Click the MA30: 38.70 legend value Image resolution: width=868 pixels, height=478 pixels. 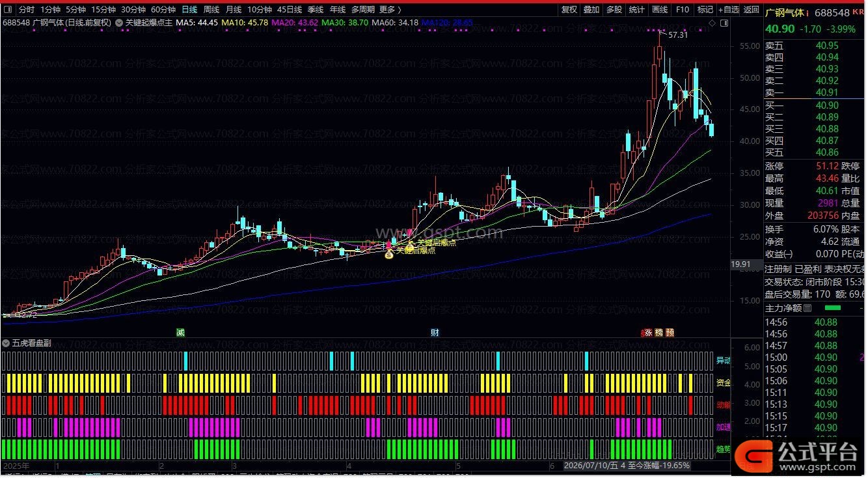(345, 23)
